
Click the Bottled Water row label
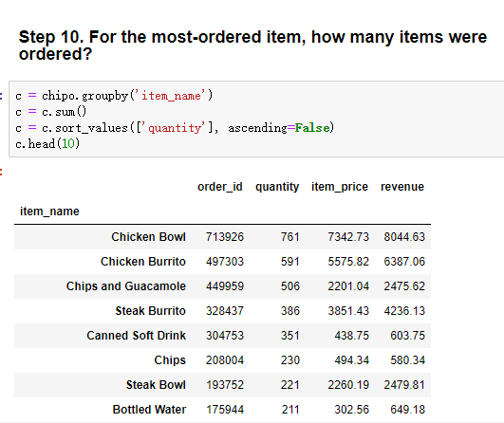click(x=149, y=410)
